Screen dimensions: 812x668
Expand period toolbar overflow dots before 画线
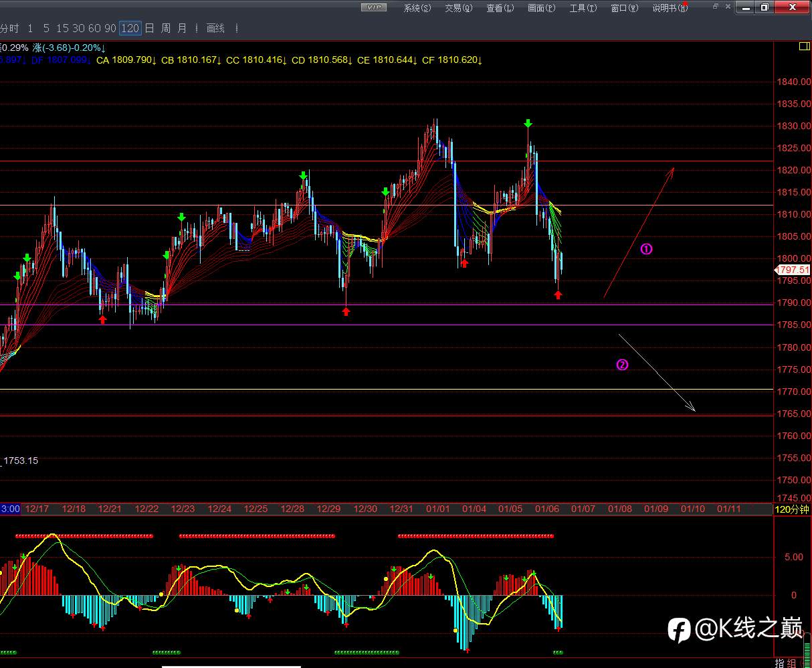197,28
